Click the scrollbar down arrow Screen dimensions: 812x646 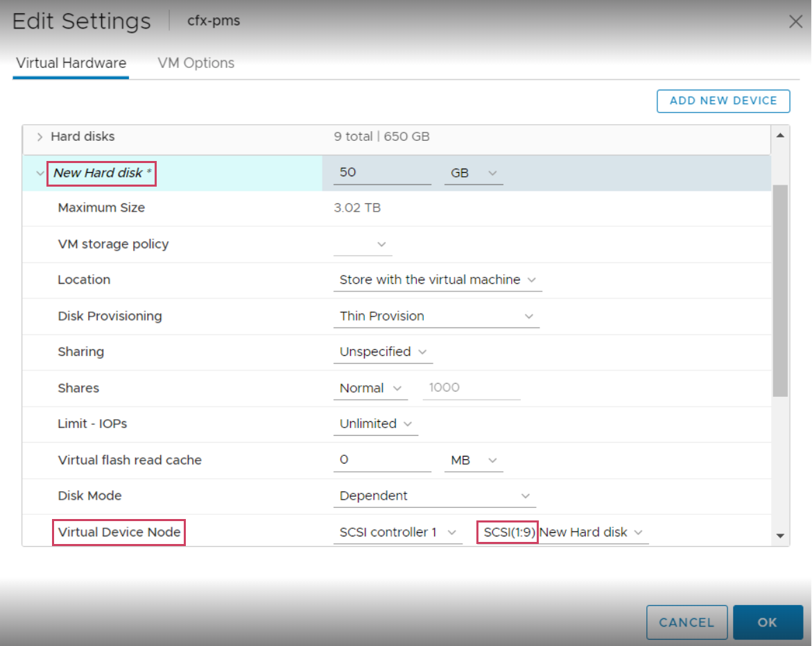[780, 537]
